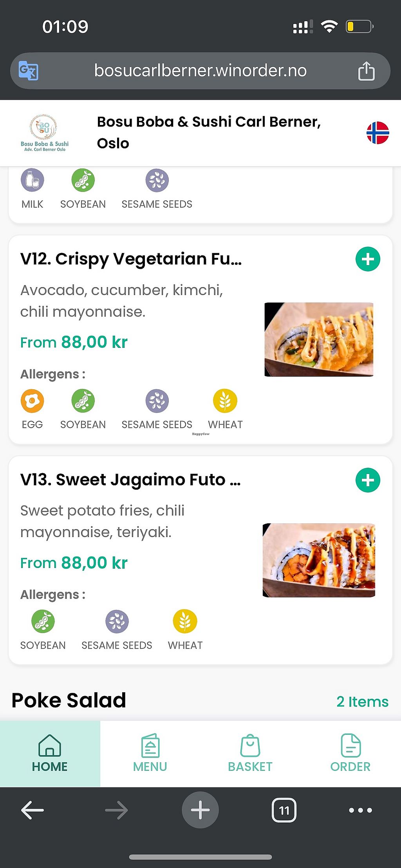This screenshot has height=868, width=401.
Task: Tap the bosucarlberner.winorder.no address bar
Action: [200, 71]
